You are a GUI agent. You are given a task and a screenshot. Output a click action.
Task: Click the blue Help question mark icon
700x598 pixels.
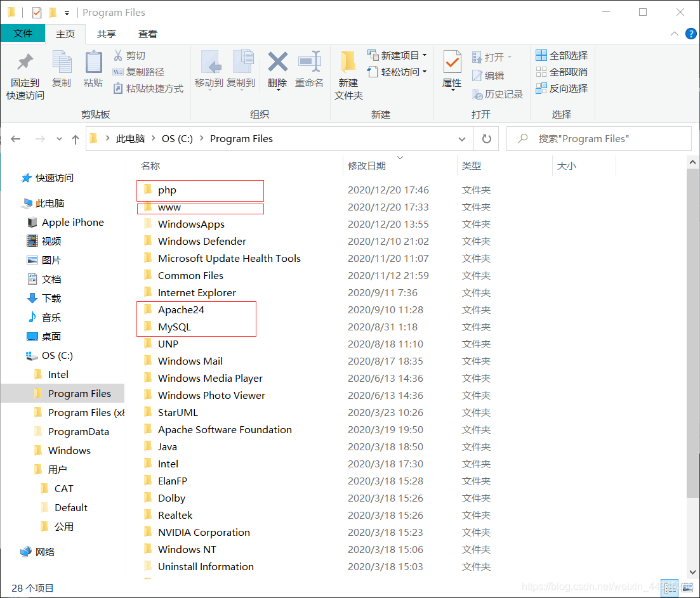pyautogui.click(x=690, y=34)
